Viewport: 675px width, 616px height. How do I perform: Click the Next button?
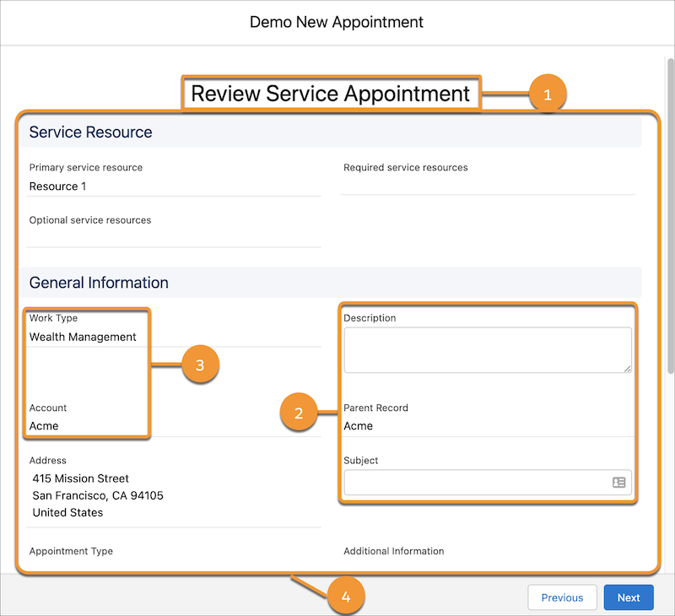(628, 597)
